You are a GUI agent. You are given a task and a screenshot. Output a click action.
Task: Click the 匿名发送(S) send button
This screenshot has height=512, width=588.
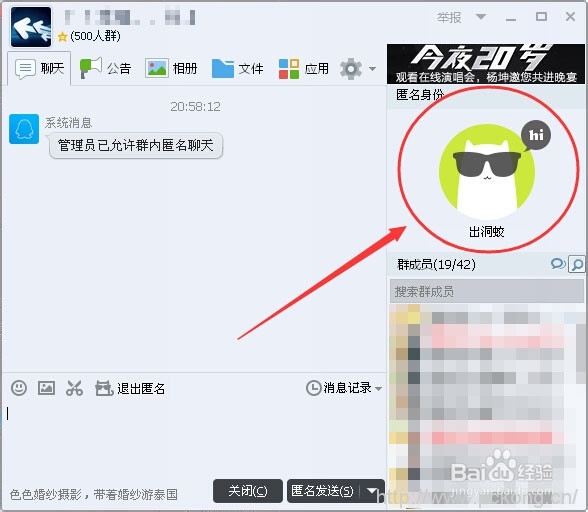click(x=323, y=491)
